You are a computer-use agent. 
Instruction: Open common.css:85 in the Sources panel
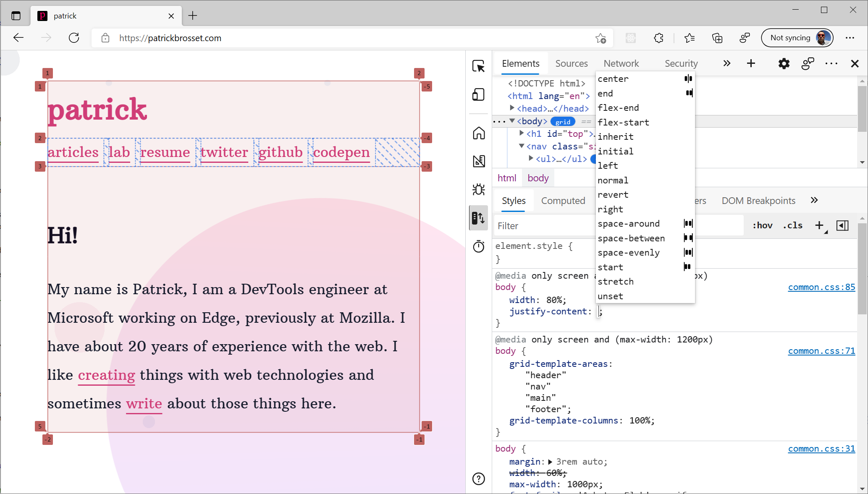click(821, 287)
